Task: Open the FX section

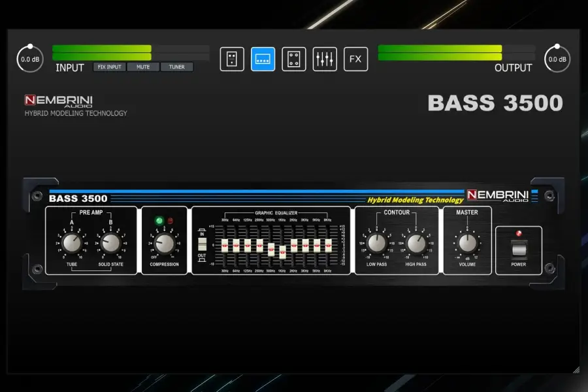Action: pyautogui.click(x=355, y=59)
